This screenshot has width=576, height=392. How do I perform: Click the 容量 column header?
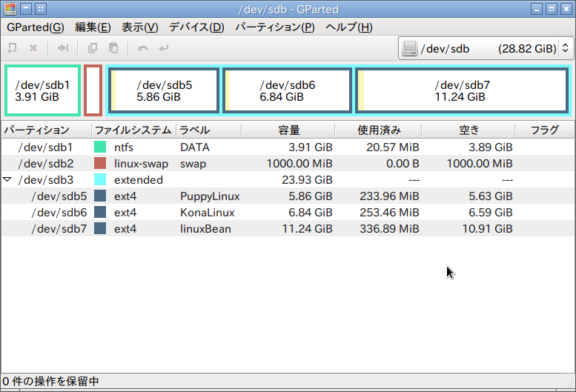pyautogui.click(x=288, y=130)
